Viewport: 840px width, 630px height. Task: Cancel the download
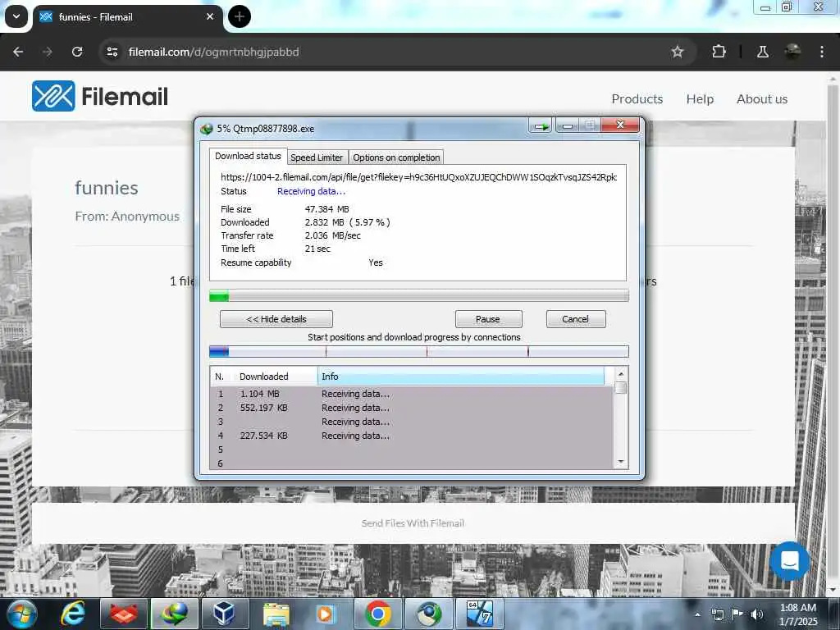tap(576, 319)
